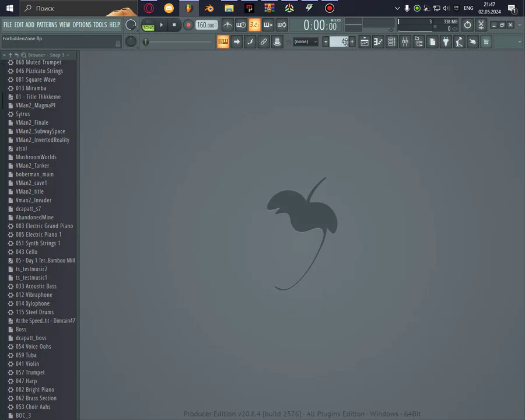
Task: Select Sytrus in the browser
Action: [x=23, y=114]
